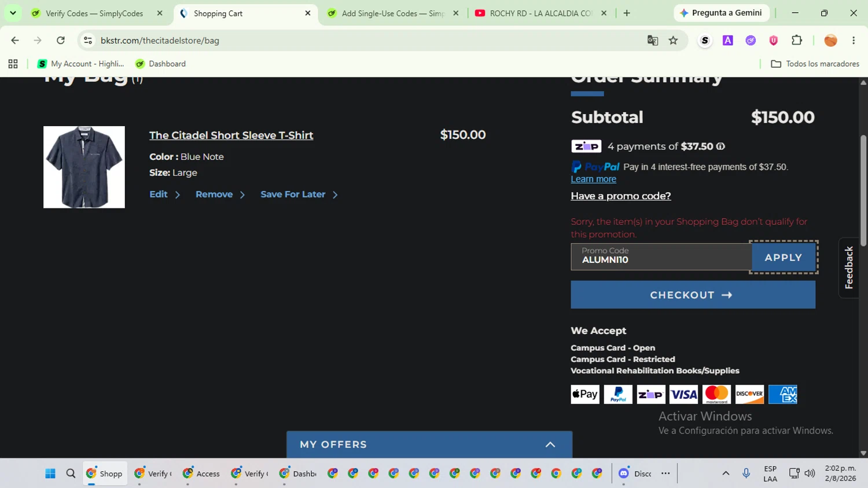Screen dimensions: 868x488
Task: Open Todos los marcadores folder
Action: 815,64
